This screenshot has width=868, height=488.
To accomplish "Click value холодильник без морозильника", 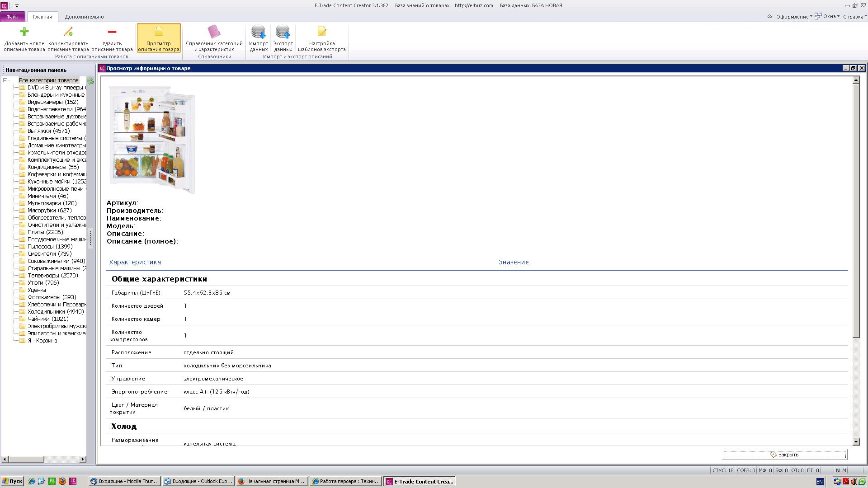I will coord(227,366).
